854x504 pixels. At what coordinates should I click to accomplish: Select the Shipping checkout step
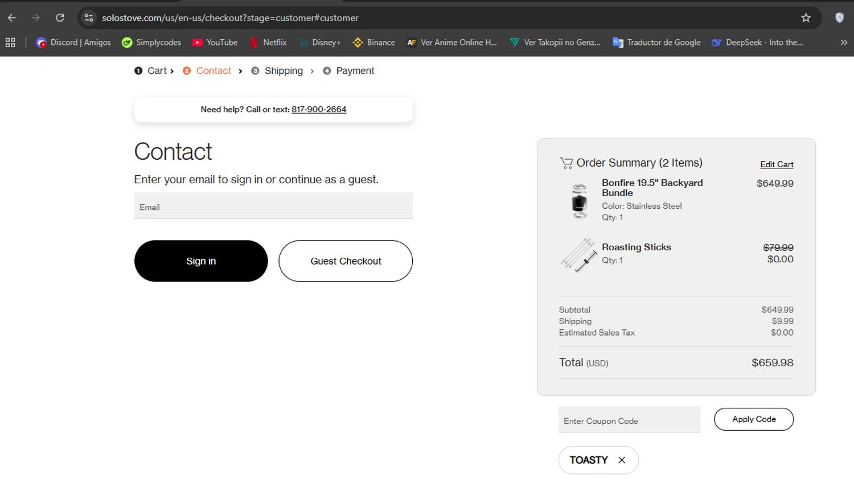point(277,71)
